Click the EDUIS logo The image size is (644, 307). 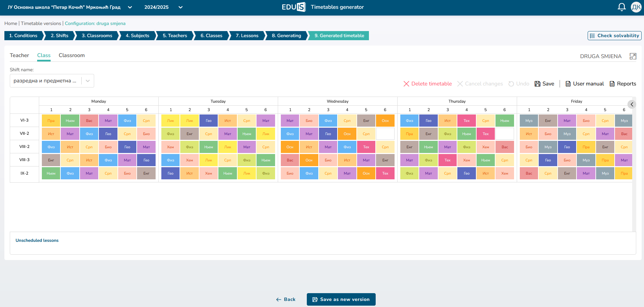[x=293, y=7]
